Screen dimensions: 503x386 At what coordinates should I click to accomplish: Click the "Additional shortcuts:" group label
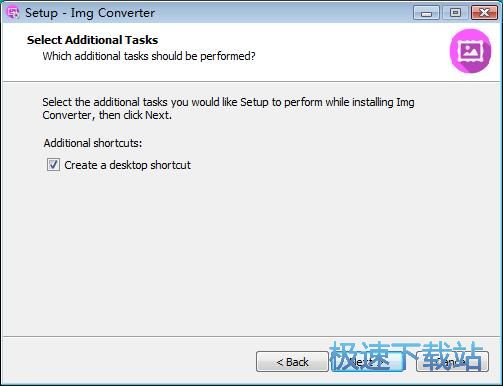[x=93, y=143]
